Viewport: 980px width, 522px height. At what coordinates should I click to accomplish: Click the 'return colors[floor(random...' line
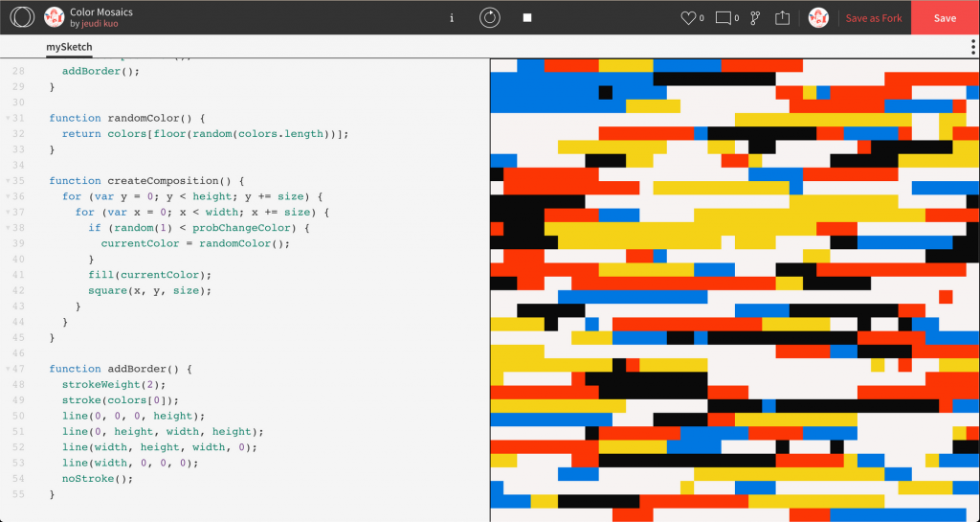(206, 134)
